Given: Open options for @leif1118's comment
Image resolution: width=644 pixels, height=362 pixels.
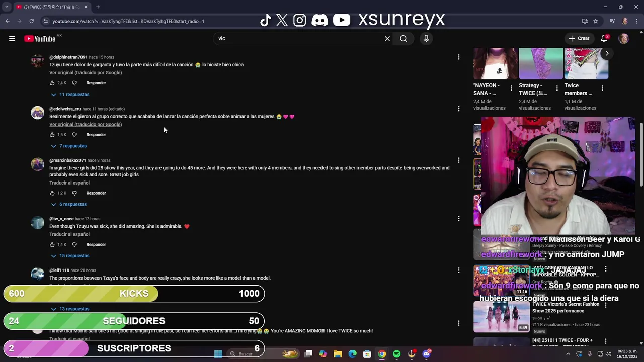Looking at the screenshot, I should (x=458, y=270).
